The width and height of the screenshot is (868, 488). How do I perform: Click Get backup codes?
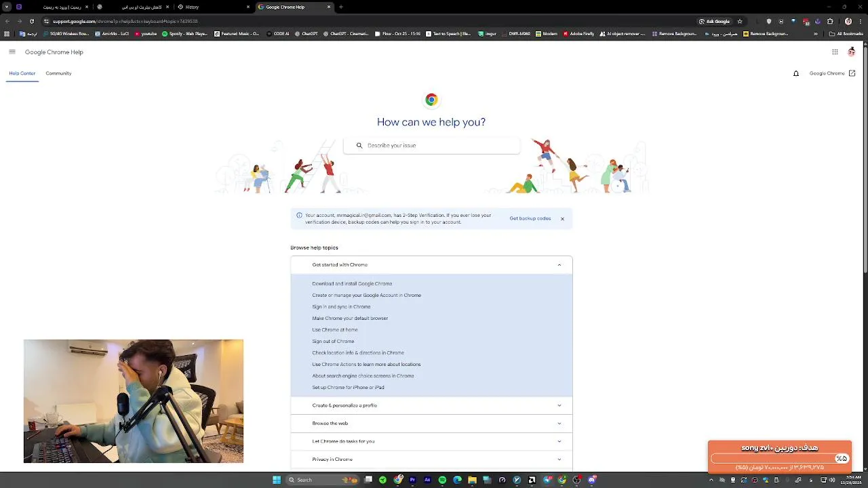(x=530, y=218)
